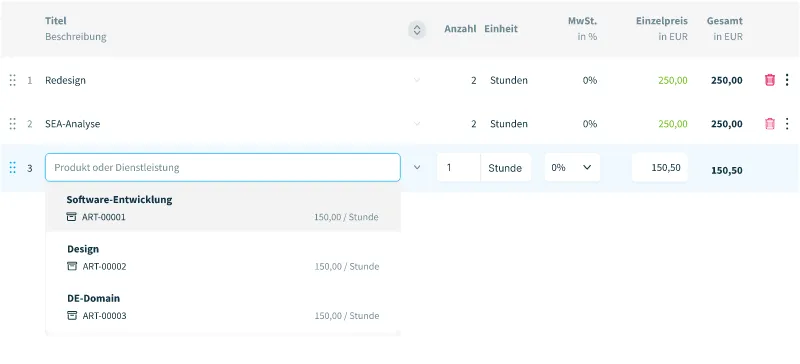
Task: Click the Anzahl column header
Action: (x=460, y=29)
